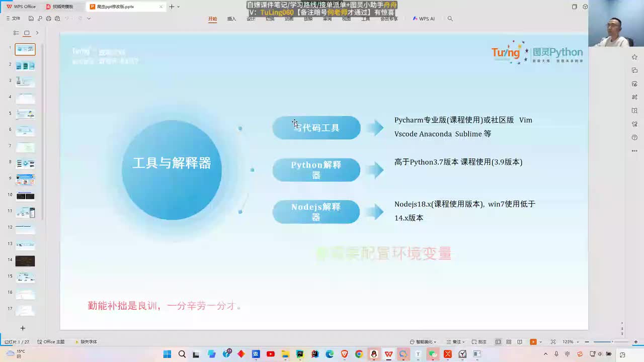Click the help question icon in right sidebar
The image size is (644, 362).
click(634, 137)
